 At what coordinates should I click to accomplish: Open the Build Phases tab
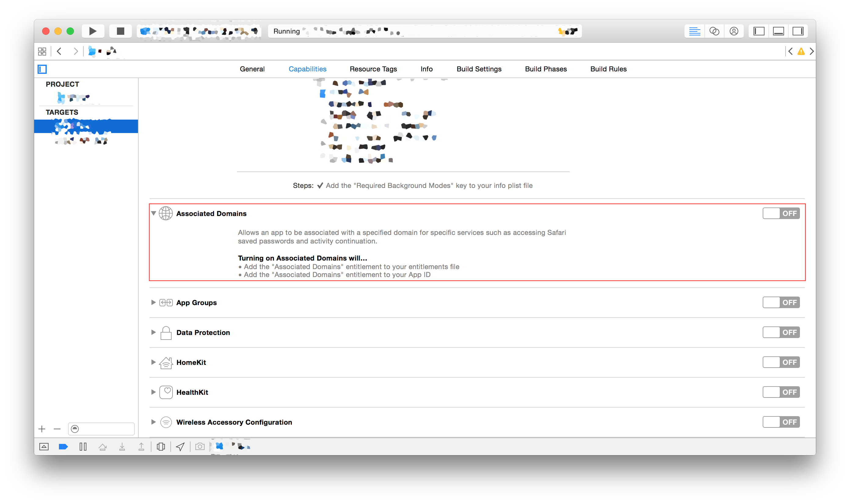click(546, 69)
